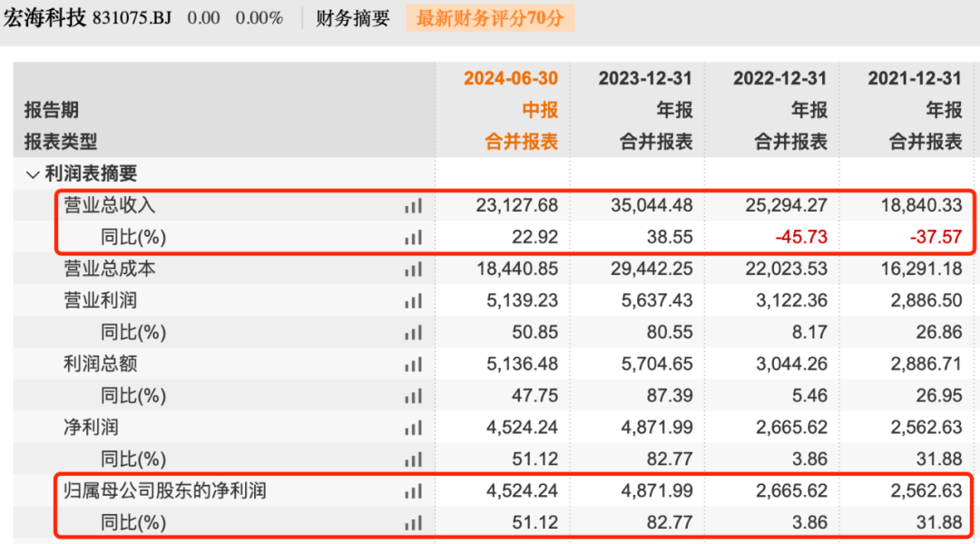The width and height of the screenshot is (980, 544).
Task: Open chart icon for 归属母公司股东的净利润
Action: point(414,491)
